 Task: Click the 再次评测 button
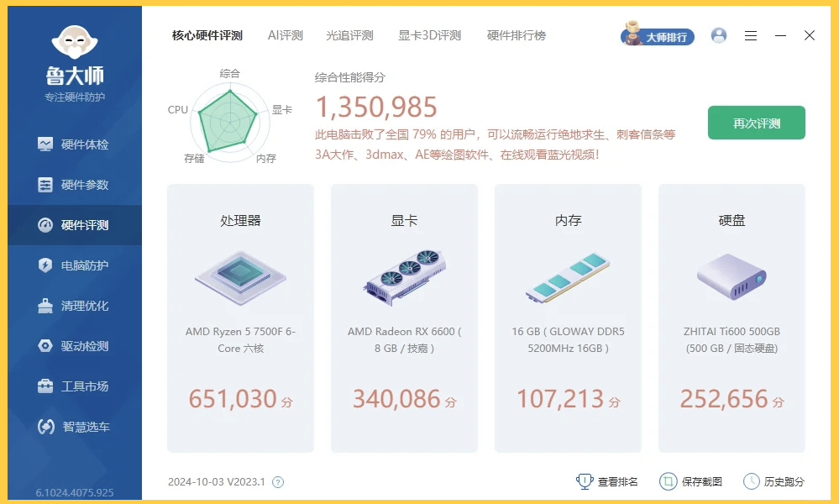[756, 123]
